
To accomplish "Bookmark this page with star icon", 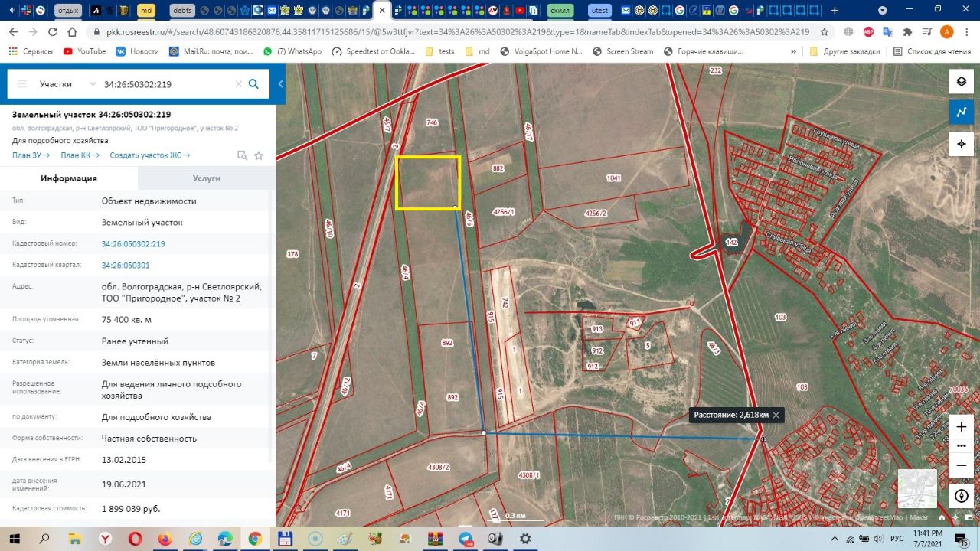I will (825, 32).
